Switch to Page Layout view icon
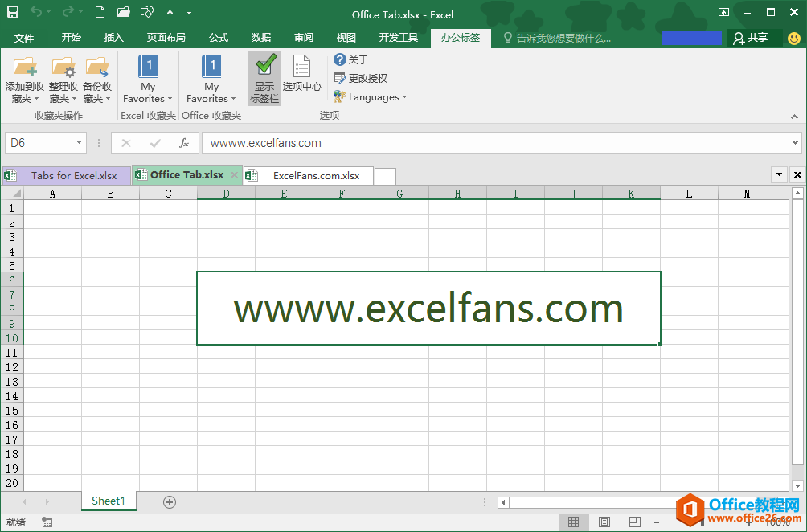Viewport: 807px width, 532px height. 604,522
